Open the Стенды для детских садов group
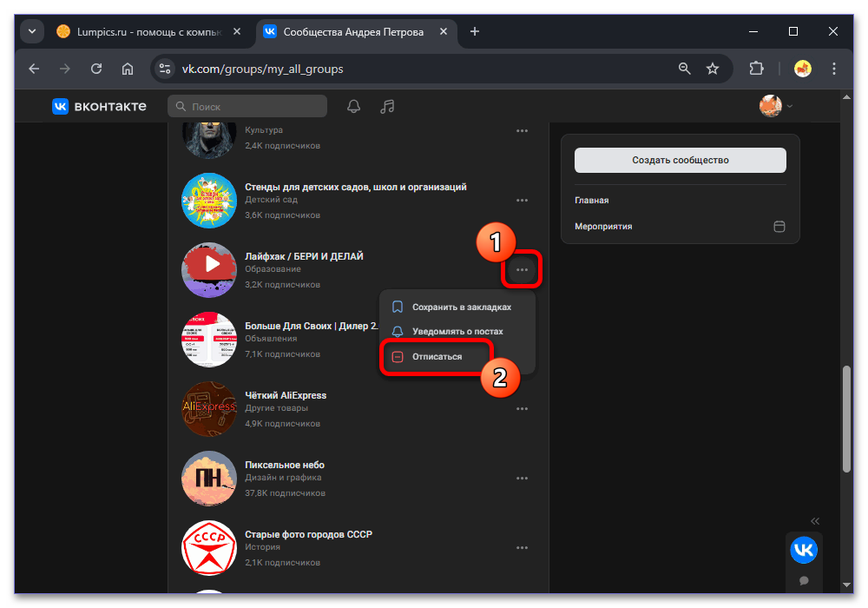Image resolution: width=868 pixels, height=608 pixels. tap(355, 187)
